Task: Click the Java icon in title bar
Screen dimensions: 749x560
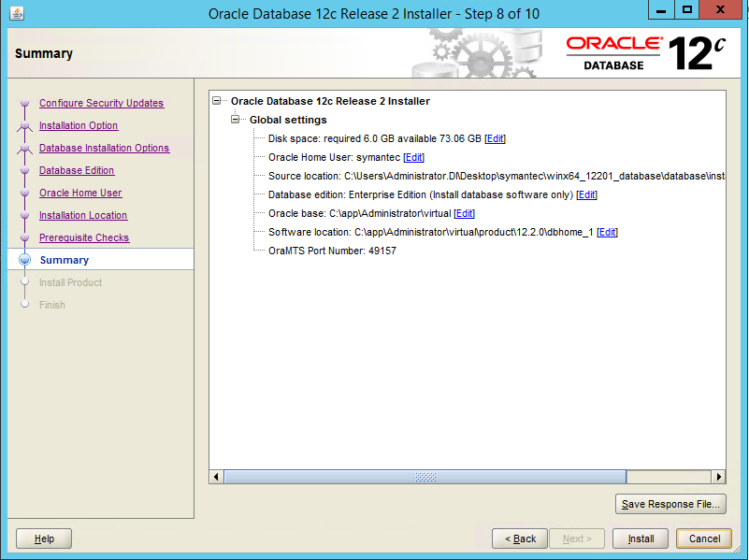Action: point(17,13)
